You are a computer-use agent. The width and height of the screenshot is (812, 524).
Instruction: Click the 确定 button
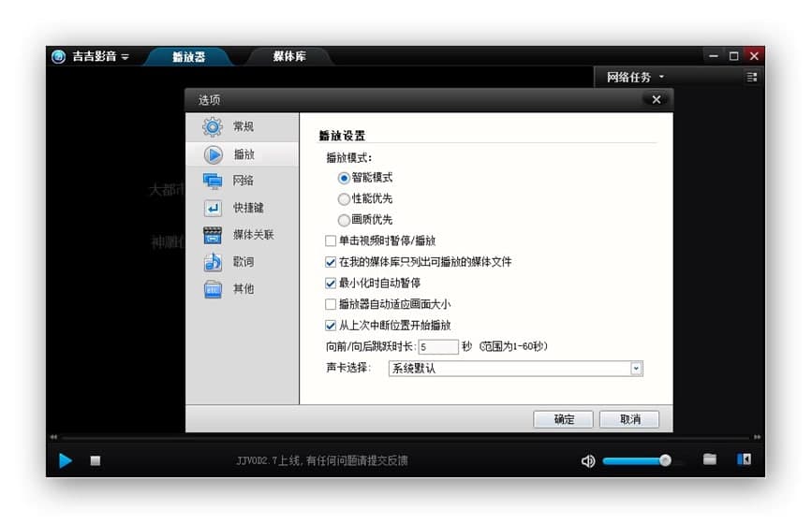pyautogui.click(x=564, y=419)
